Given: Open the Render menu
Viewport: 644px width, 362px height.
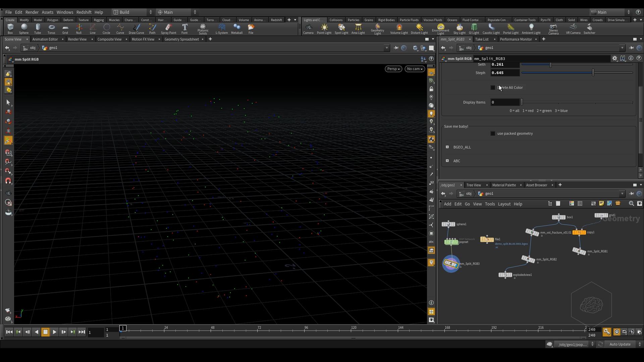Looking at the screenshot, I should point(32,12).
